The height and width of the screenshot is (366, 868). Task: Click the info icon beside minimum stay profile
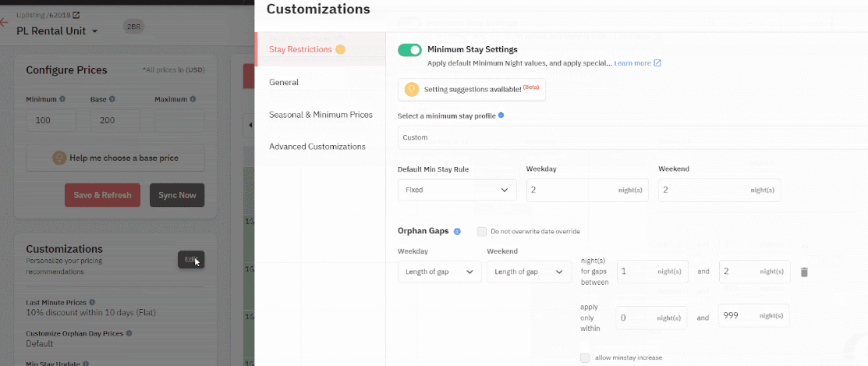point(501,115)
